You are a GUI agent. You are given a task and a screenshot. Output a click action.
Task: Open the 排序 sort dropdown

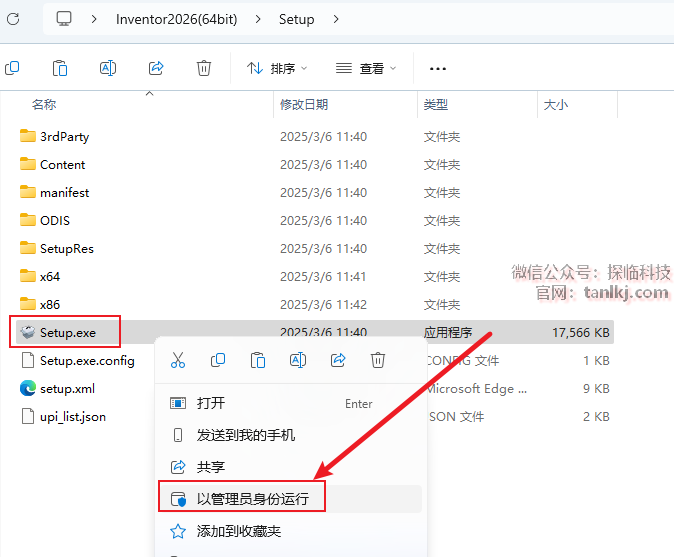tap(277, 68)
